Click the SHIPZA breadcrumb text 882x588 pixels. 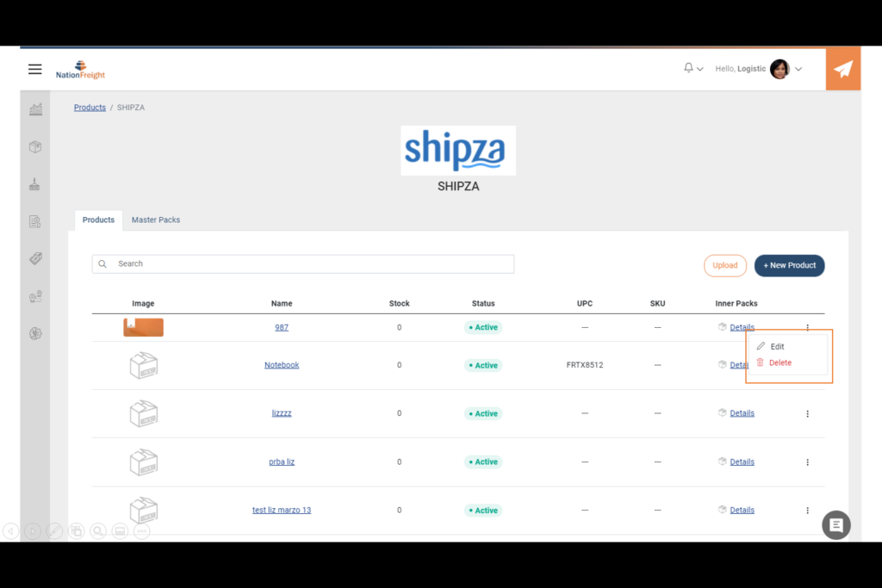131,108
